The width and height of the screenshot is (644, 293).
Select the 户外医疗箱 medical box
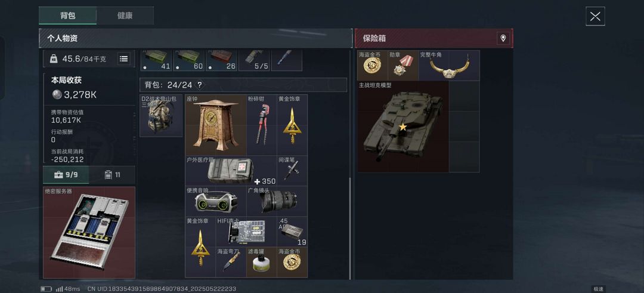tap(231, 171)
